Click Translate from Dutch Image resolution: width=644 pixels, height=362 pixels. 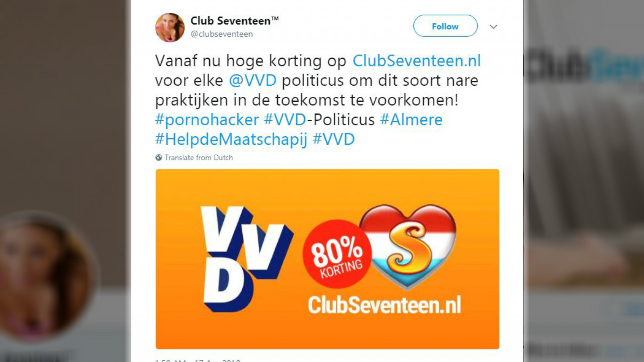point(198,158)
